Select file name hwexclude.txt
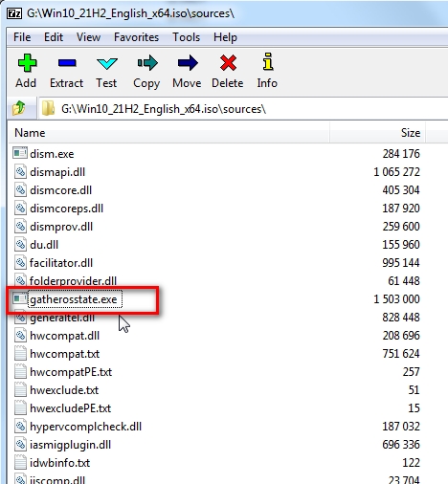Image resolution: width=448 pixels, height=484 pixels. (x=64, y=390)
